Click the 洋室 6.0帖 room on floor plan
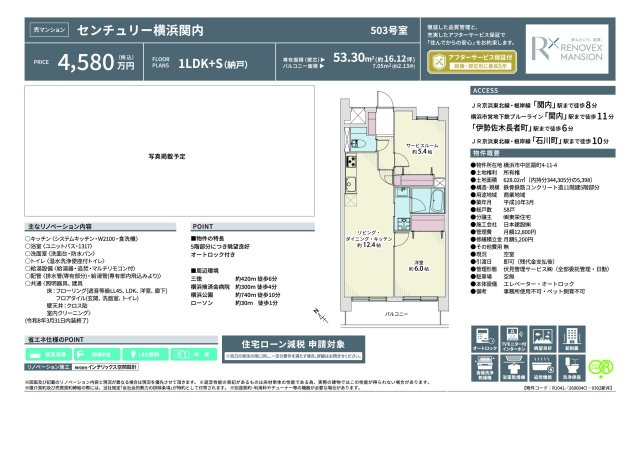This screenshot has height=451, width=640. [419, 266]
